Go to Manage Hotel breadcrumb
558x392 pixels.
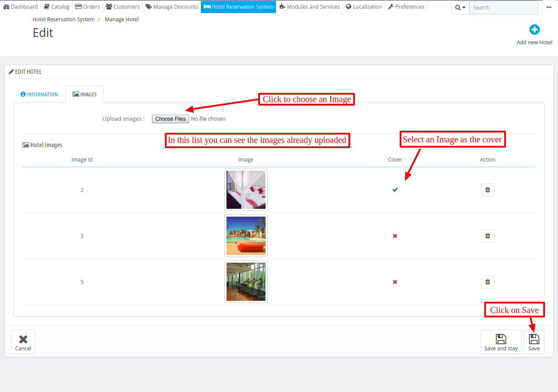pyautogui.click(x=122, y=19)
